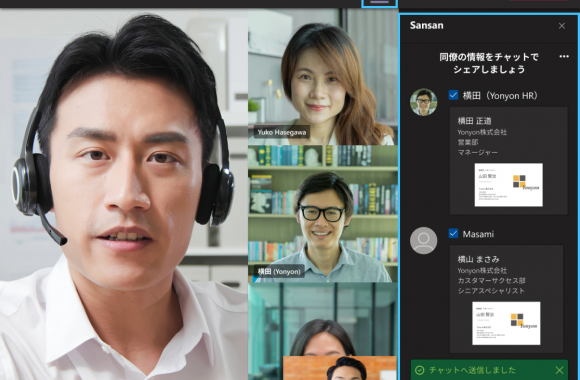This screenshot has width=580, height=380.
Task: Click 横田's profile avatar photo
Action: pos(424,102)
